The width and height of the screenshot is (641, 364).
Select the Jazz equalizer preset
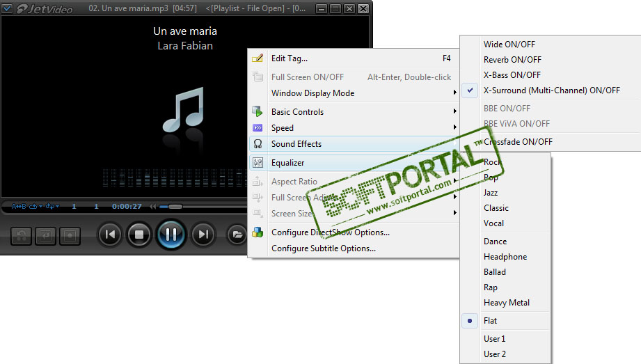tap(491, 193)
